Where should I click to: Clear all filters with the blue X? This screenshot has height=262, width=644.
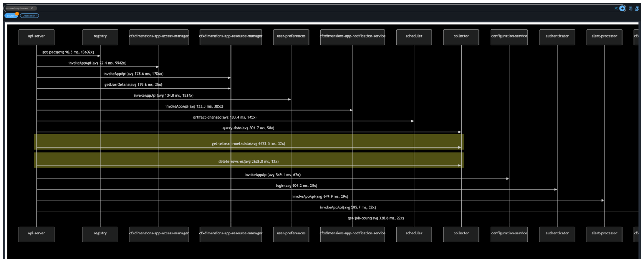point(616,8)
